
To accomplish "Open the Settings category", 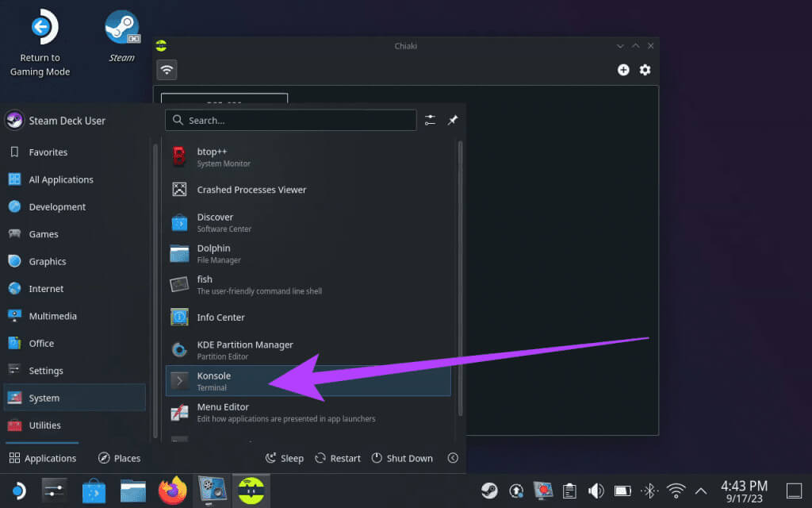I will coord(75,371).
